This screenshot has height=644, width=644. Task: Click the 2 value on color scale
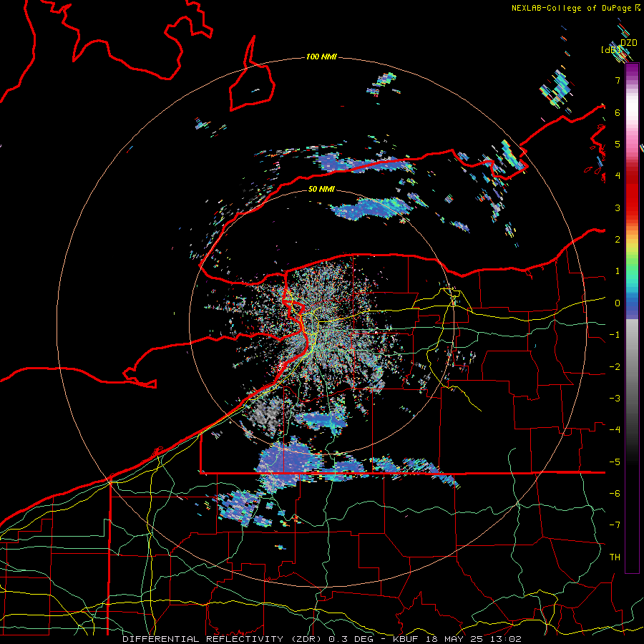(618, 240)
